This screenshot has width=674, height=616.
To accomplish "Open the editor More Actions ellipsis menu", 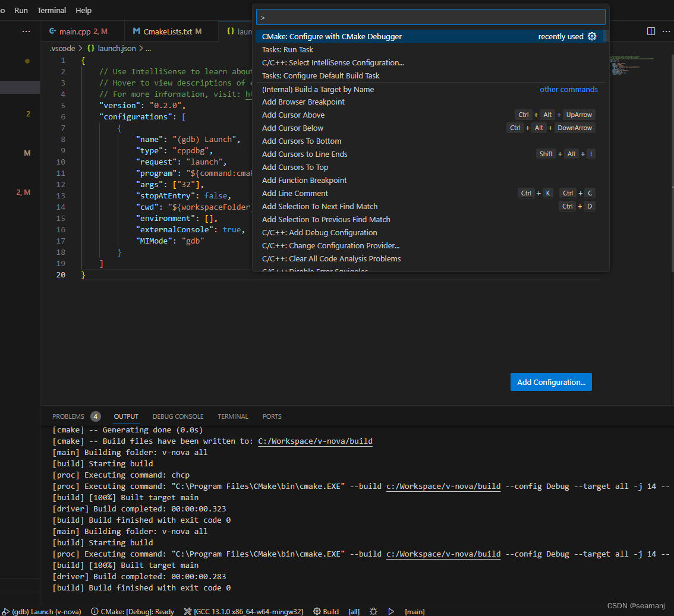I will click(666, 31).
